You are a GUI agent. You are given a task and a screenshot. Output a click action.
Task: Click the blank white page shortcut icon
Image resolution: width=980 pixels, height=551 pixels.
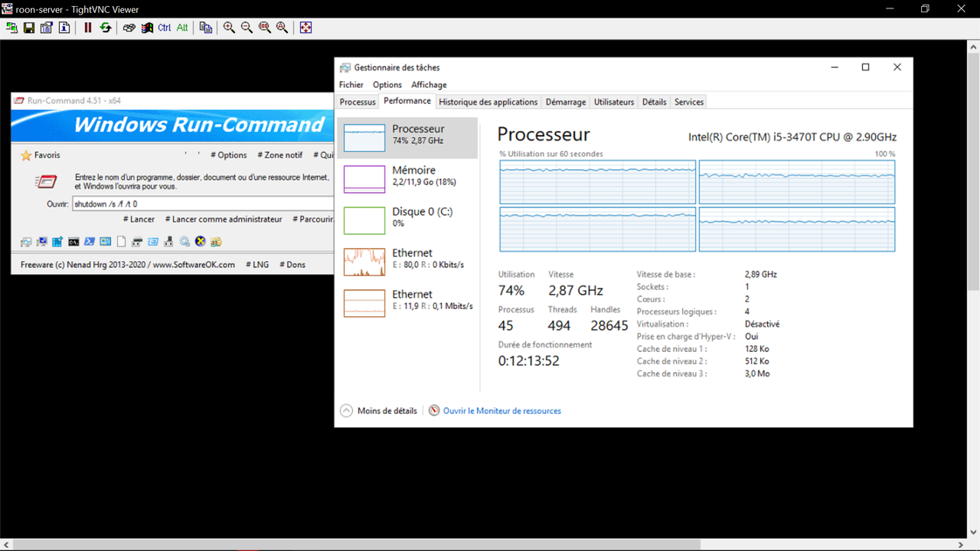coord(121,242)
